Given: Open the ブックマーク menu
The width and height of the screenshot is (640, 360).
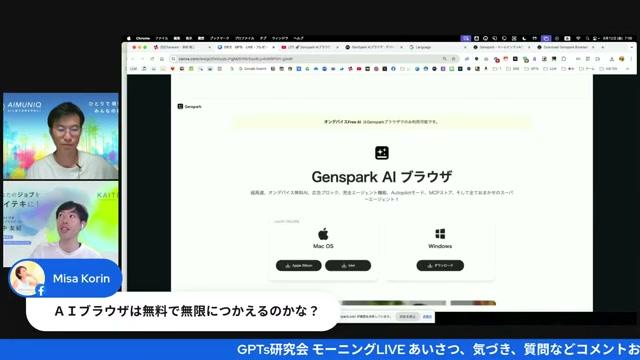Looking at the screenshot, I should click(x=220, y=38).
